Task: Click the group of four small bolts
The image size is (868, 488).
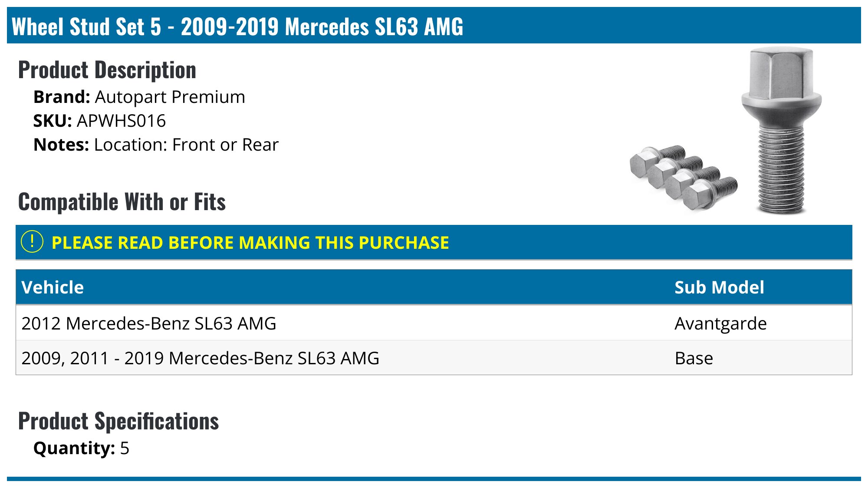Action: 683,177
